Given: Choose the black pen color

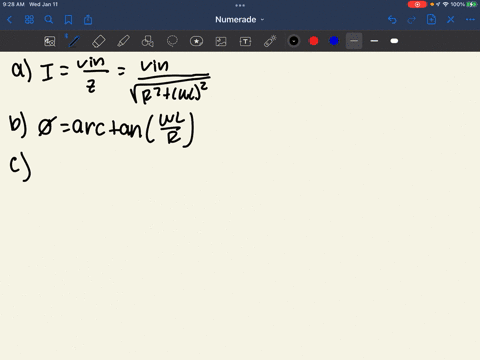Looking at the screenshot, I should [x=294, y=41].
